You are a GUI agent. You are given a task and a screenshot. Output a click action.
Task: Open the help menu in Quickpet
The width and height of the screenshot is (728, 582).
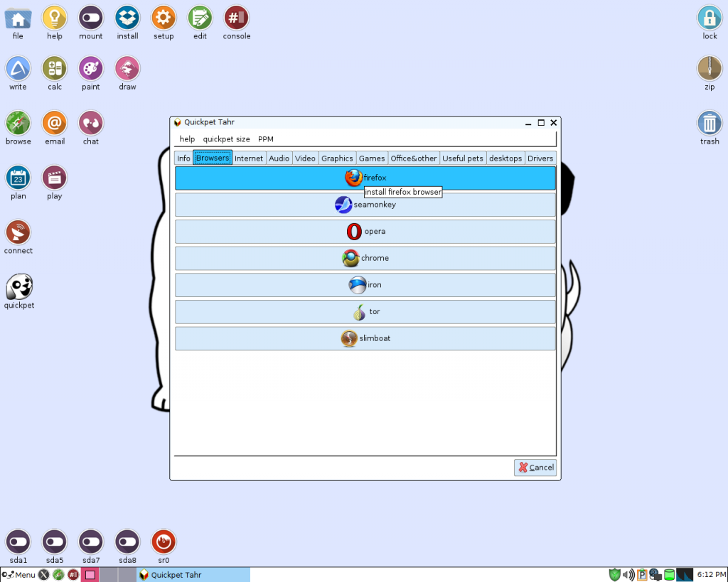(x=187, y=139)
